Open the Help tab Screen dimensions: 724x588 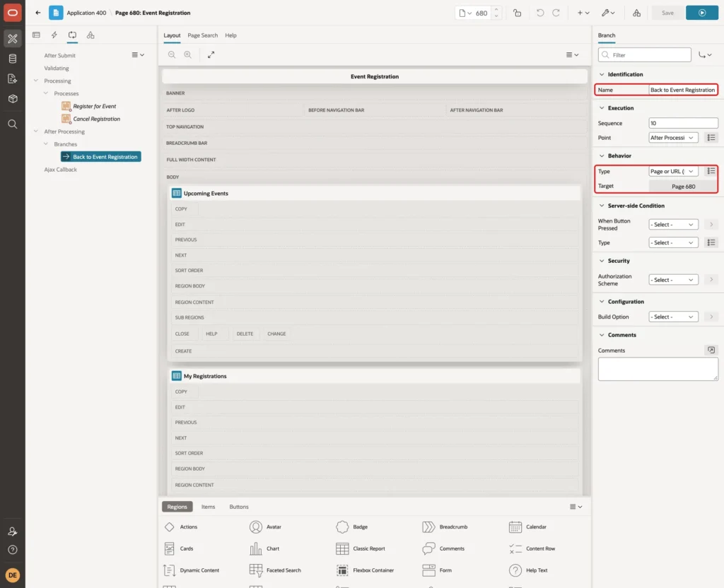click(x=230, y=35)
